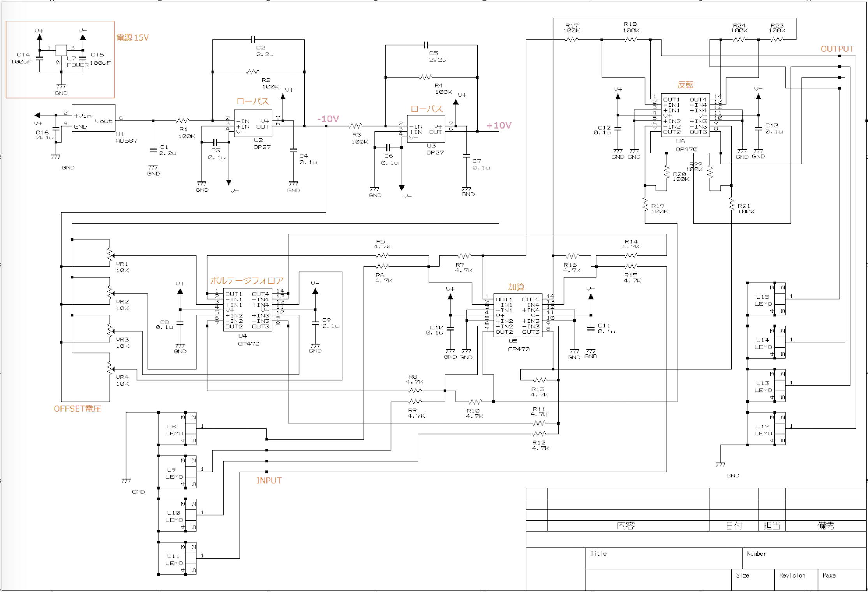Click the U6 OP470 inverter chip
868x592 pixels.
coord(685,115)
